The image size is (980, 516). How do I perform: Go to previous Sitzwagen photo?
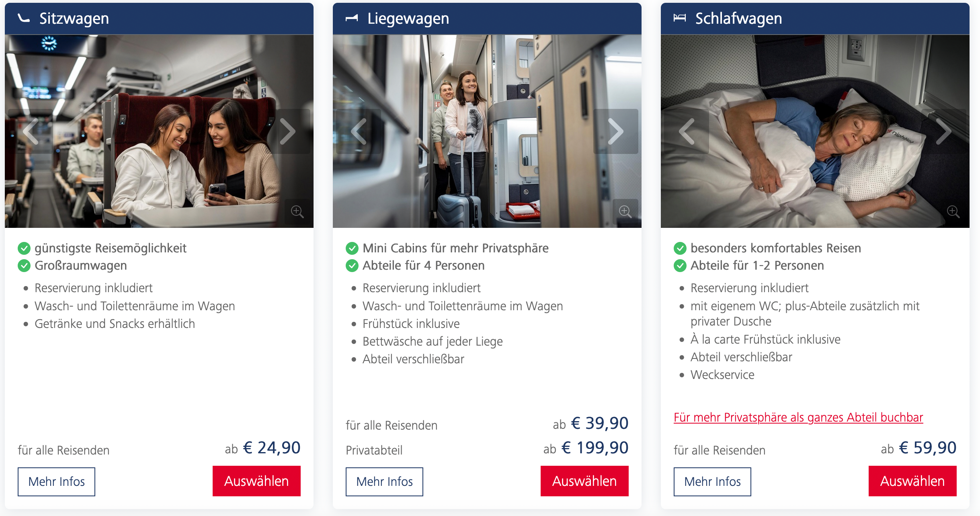click(31, 131)
